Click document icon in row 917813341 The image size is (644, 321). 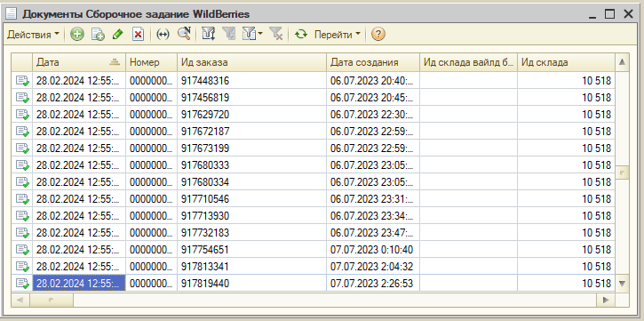(22, 267)
